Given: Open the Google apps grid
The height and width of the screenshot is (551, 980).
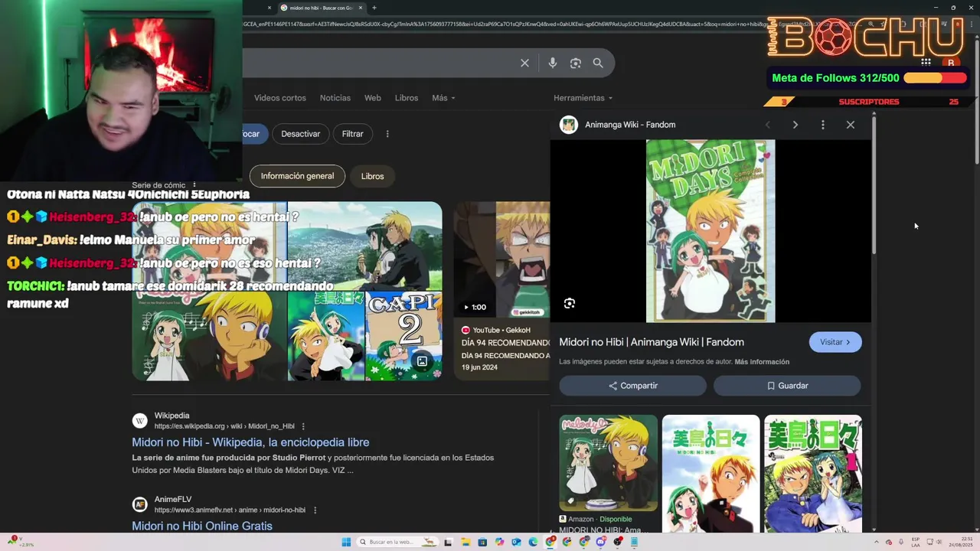Looking at the screenshot, I should (x=926, y=63).
